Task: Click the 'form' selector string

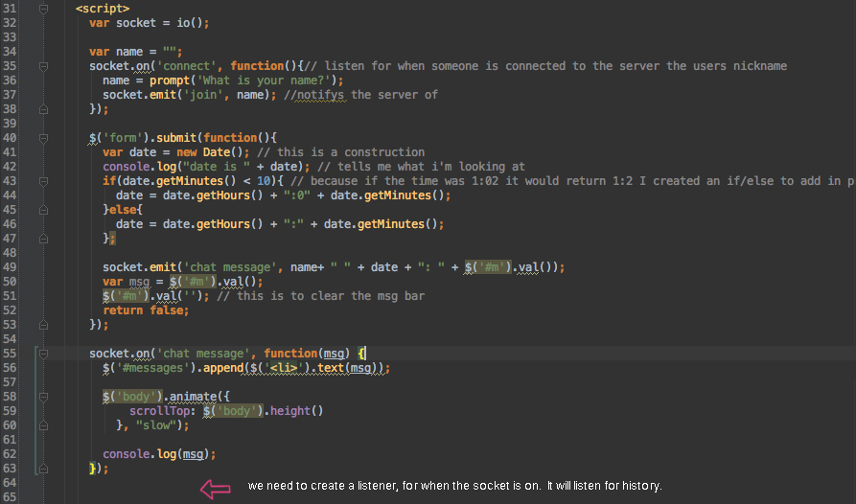Action: pos(123,138)
